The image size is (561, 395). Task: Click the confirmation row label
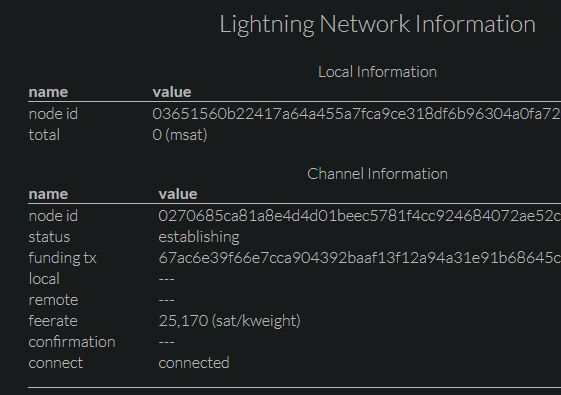[72, 342]
